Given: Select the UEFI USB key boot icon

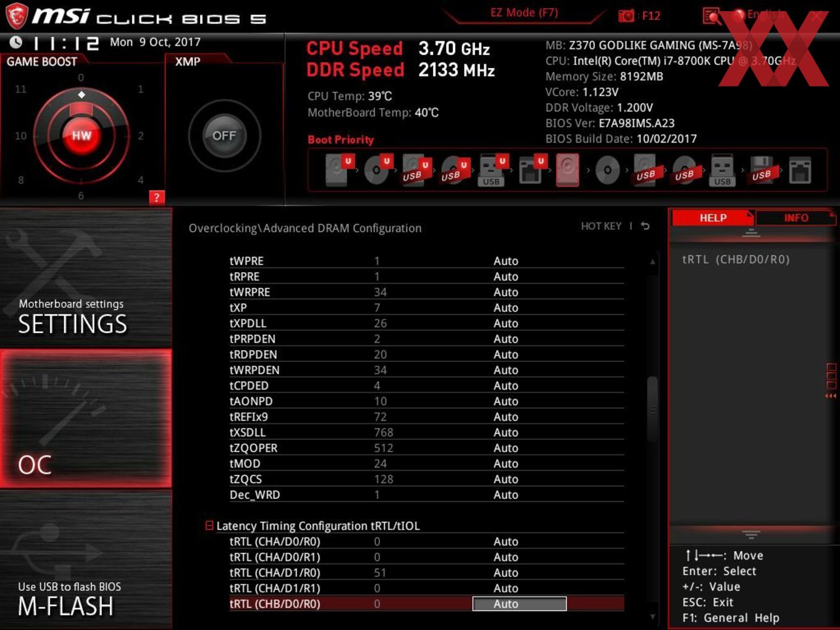Looking at the screenshot, I should pos(493,170).
